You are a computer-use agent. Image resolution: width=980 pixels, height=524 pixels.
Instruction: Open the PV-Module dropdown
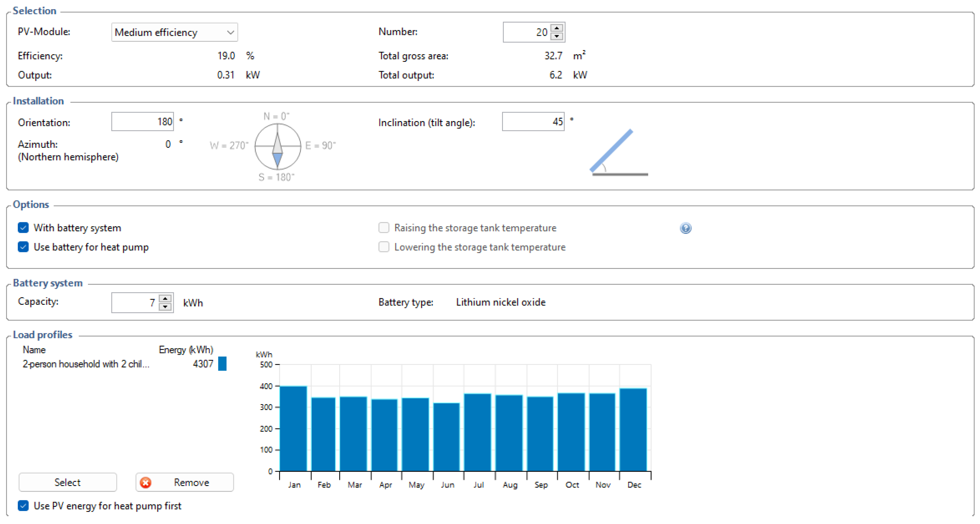pyautogui.click(x=174, y=32)
